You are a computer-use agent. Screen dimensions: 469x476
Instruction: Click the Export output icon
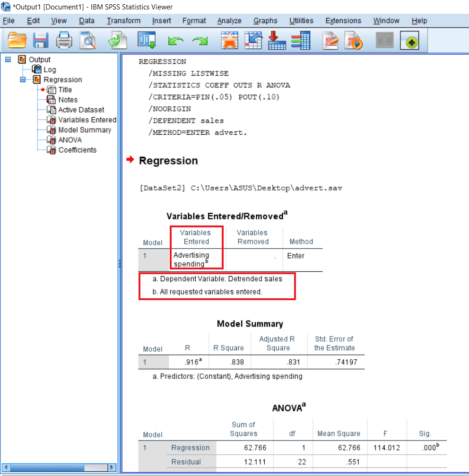pos(117,40)
